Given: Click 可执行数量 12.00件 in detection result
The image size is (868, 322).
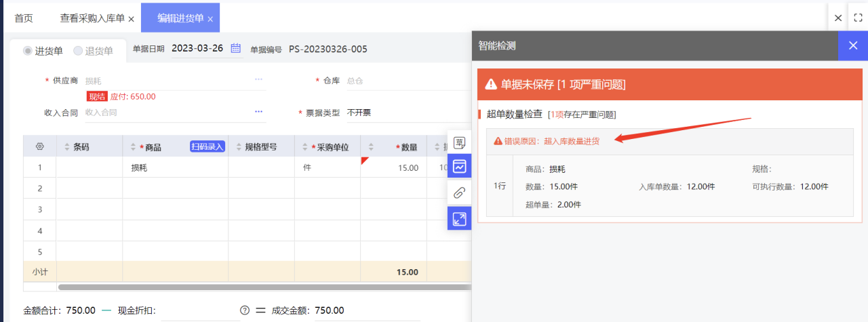Looking at the screenshot, I should pos(790,186).
